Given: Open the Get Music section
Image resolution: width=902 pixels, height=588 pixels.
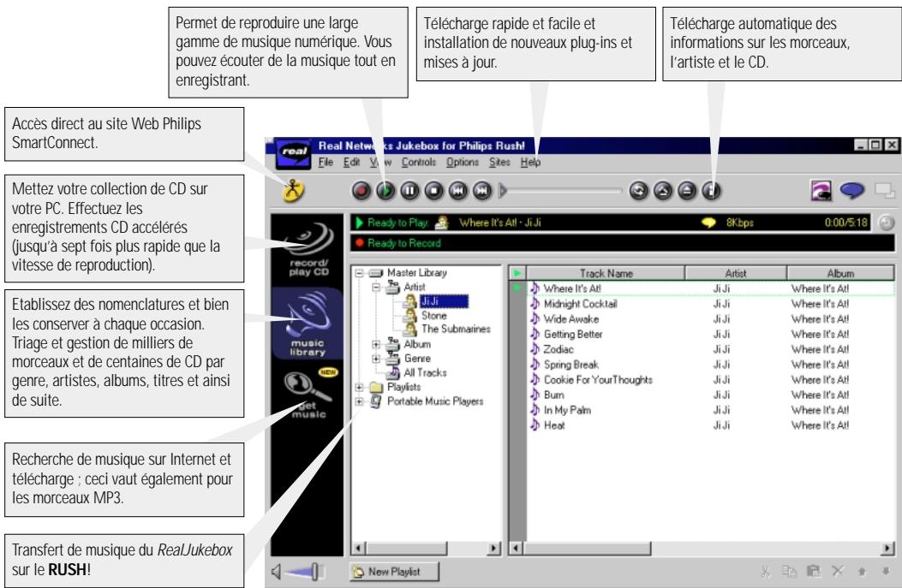Looking at the screenshot, I should coord(308,394).
